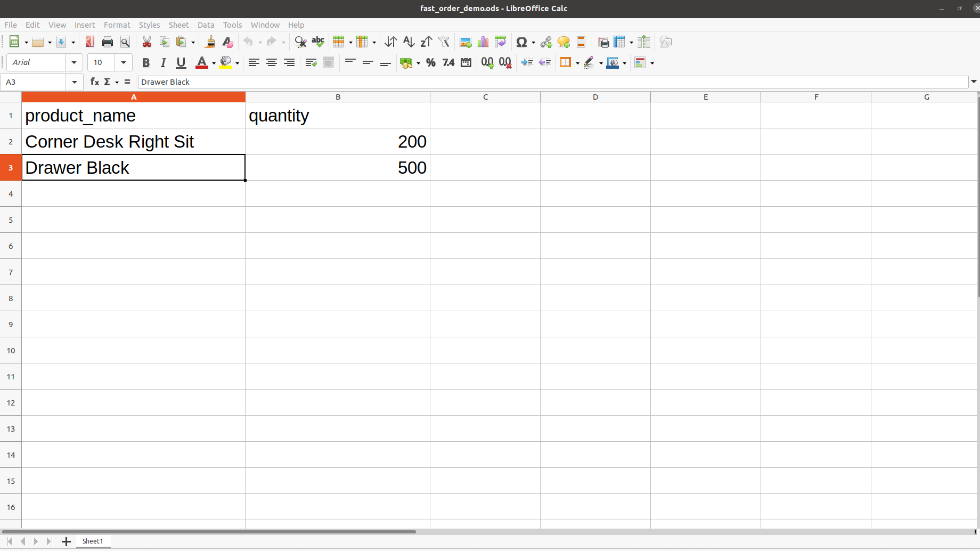Click the Cut scissors icon
This screenshot has width=980, height=551.
tap(147, 42)
